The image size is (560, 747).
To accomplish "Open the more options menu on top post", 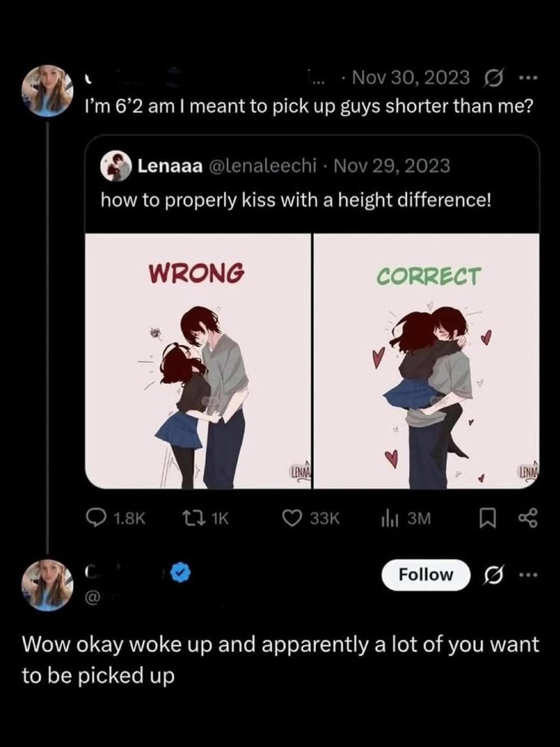I will click(528, 78).
